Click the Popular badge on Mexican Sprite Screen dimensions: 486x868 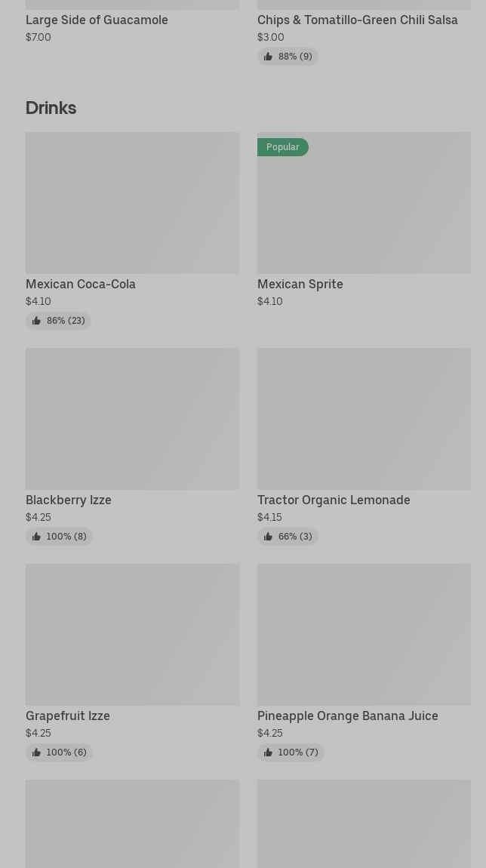283,147
